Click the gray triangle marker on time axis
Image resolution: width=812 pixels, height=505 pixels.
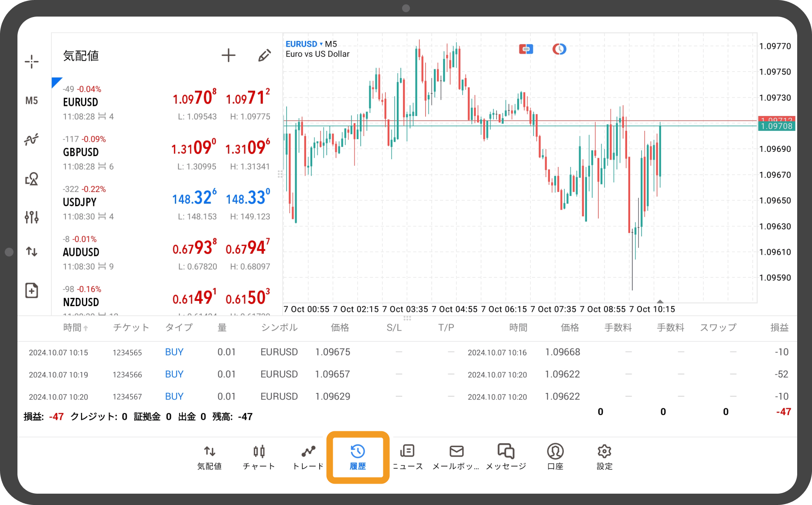[x=660, y=301]
